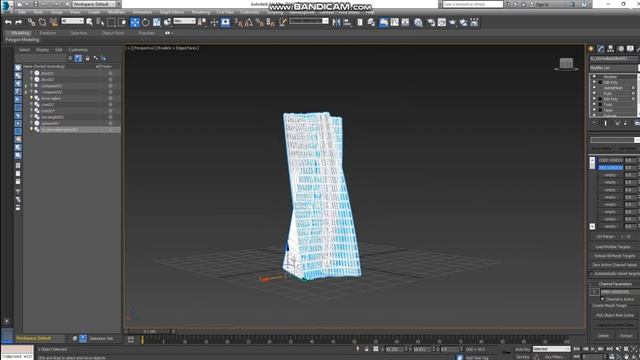The height and width of the screenshot is (360, 640).
Task: Expand the Compass002 tree node
Action: point(26,92)
